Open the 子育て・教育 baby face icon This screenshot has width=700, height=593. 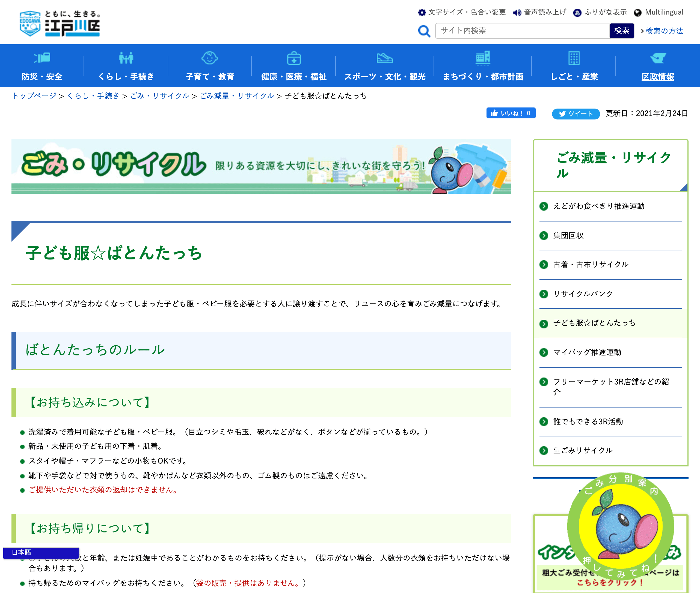tap(210, 58)
